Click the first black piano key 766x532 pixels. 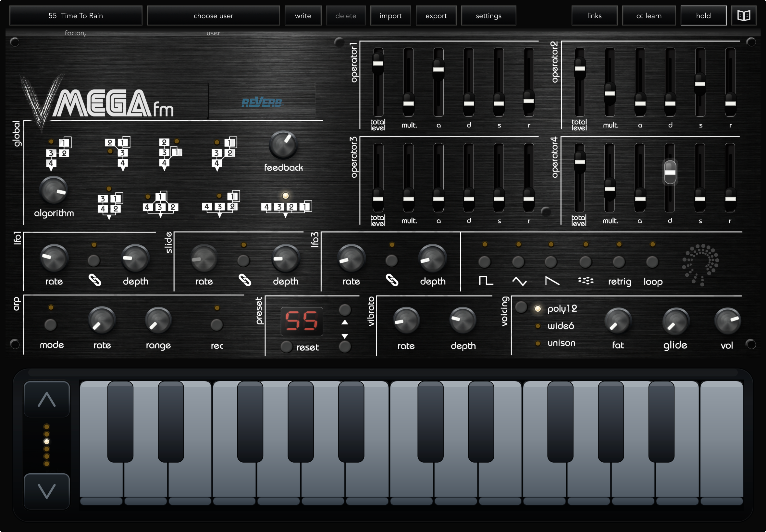120,422
